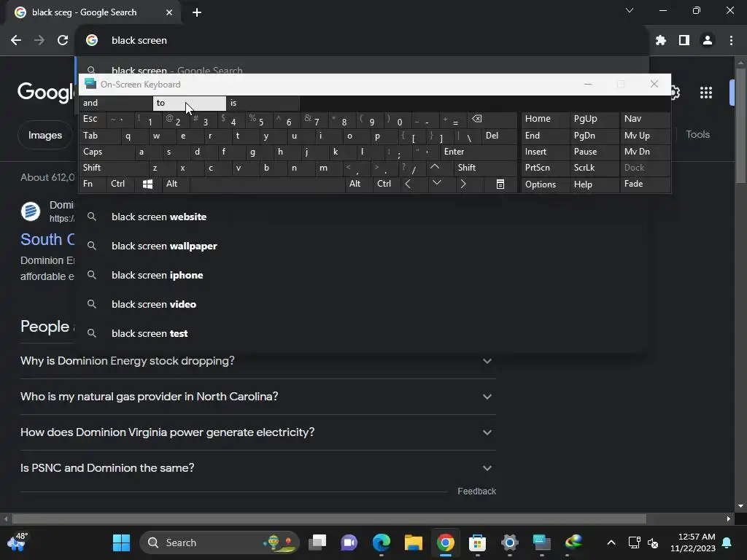
Task: Click the Enter key on keyboard
Action: 479,152
